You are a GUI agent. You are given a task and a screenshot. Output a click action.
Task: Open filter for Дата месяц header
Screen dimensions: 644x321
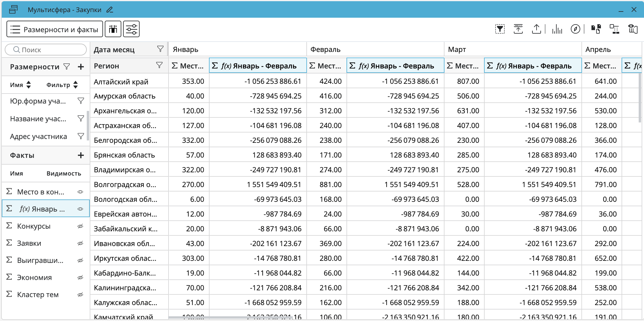160,49
